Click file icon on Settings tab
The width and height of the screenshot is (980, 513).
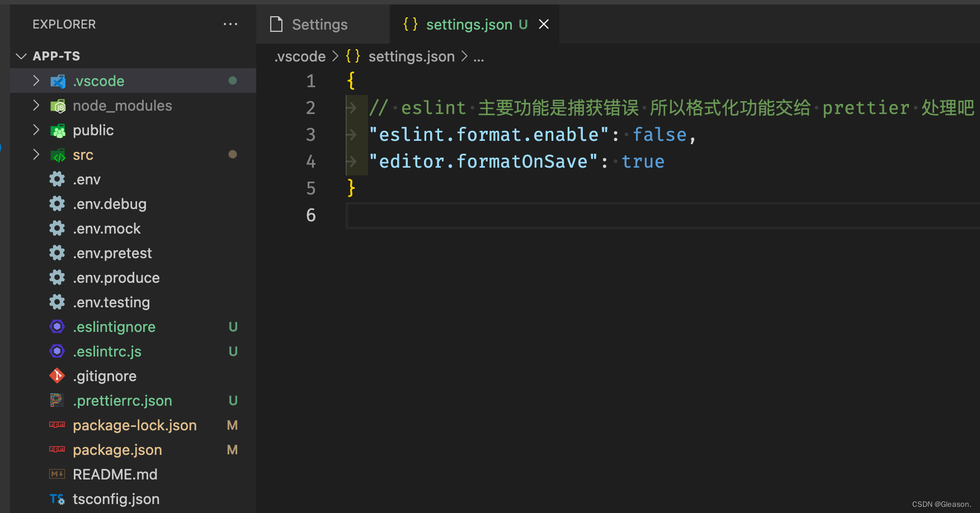point(276,24)
